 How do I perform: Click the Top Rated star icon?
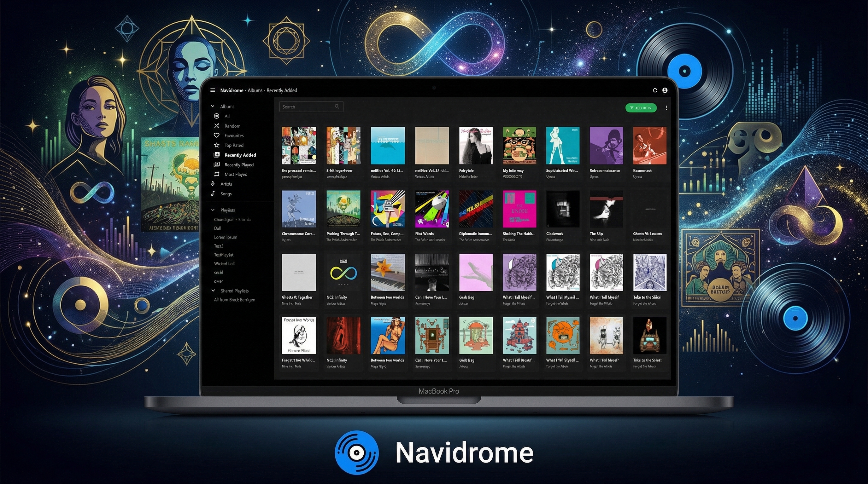pos(217,145)
